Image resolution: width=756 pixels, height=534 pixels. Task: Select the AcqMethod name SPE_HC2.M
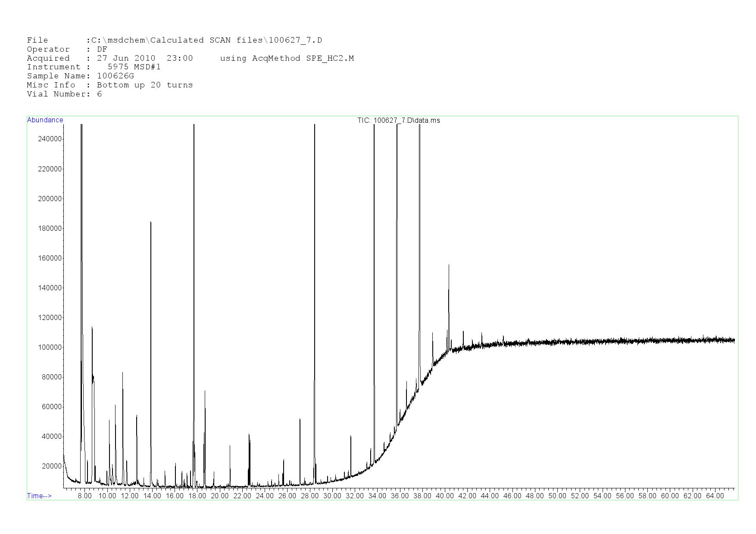click(330, 59)
